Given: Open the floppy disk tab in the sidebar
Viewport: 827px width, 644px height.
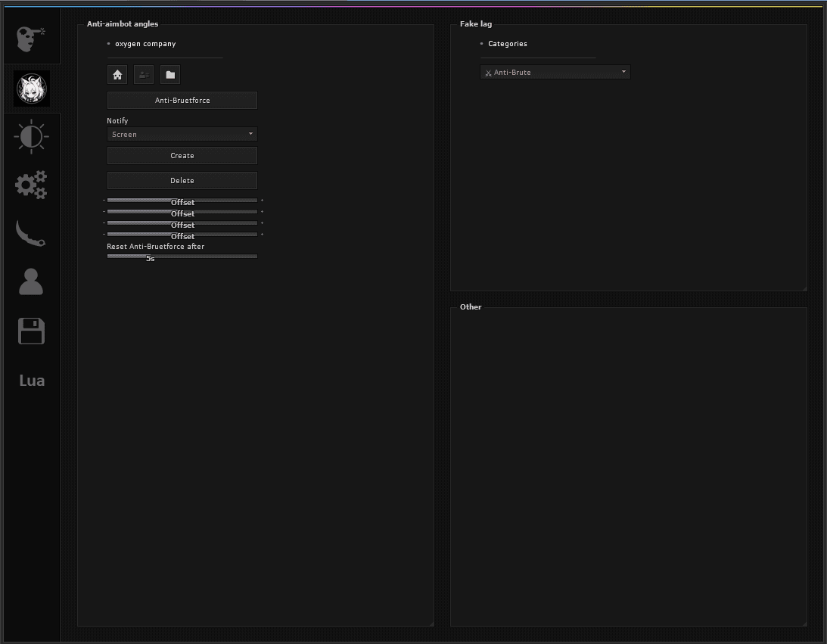Looking at the screenshot, I should click(31, 331).
